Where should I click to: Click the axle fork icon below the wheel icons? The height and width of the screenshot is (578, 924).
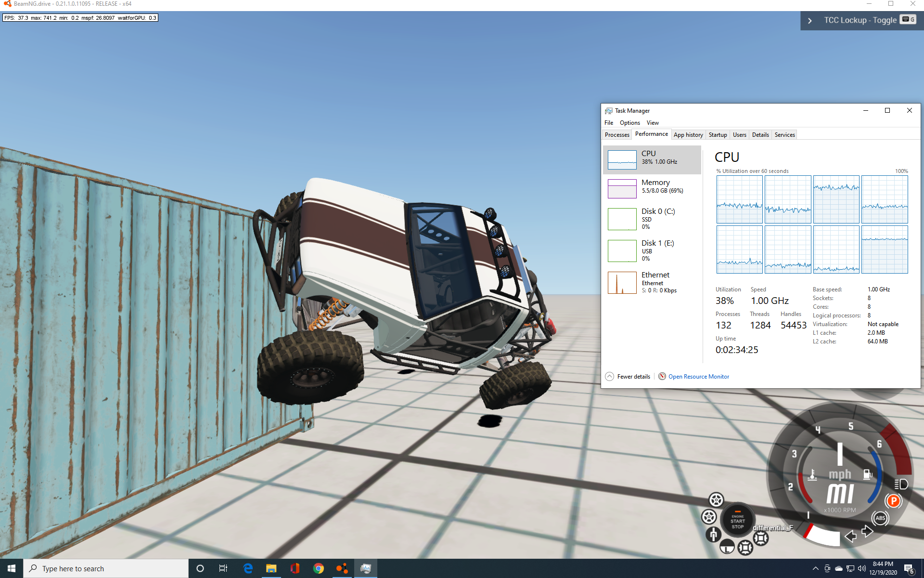(713, 534)
